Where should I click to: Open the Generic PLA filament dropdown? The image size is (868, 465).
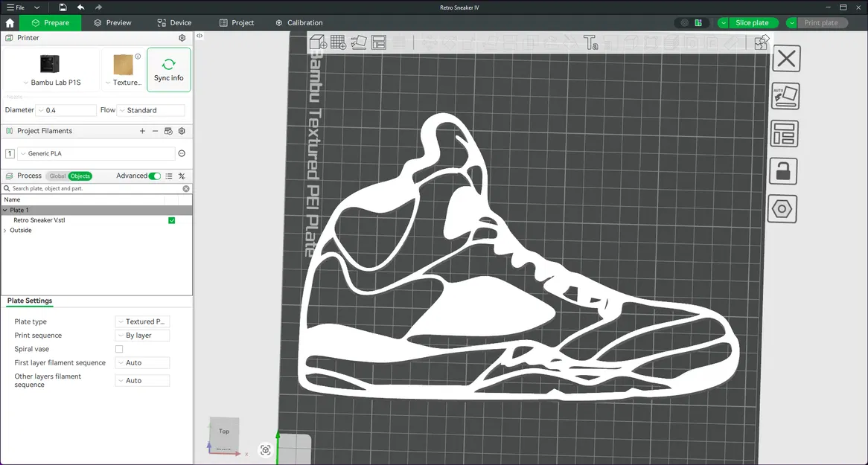(95, 154)
